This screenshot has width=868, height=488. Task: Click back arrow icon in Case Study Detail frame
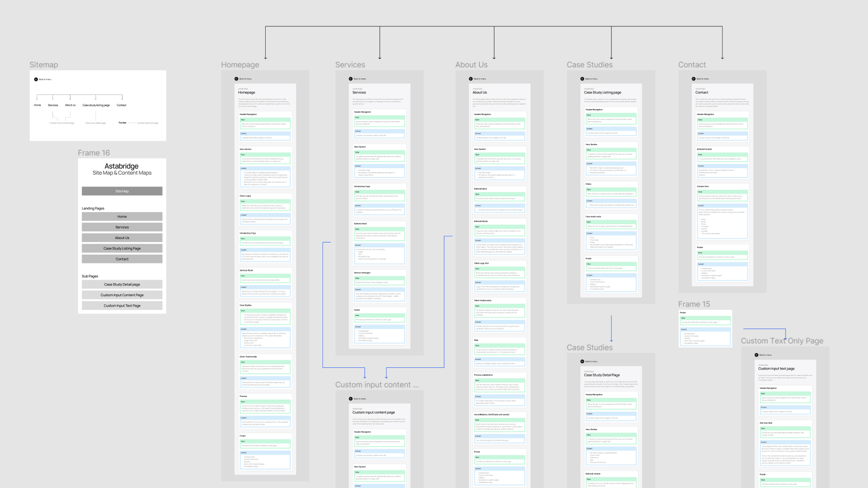(582, 361)
